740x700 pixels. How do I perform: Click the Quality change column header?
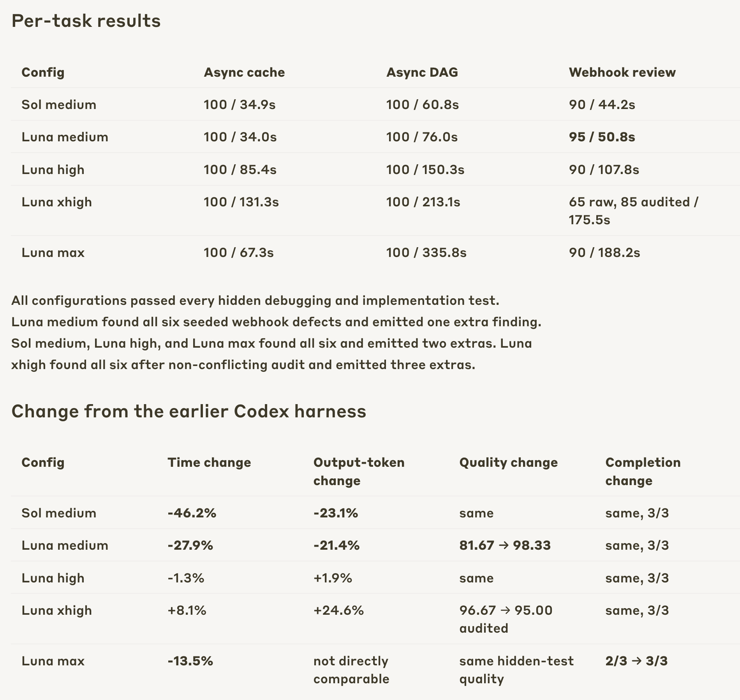pos(508,463)
